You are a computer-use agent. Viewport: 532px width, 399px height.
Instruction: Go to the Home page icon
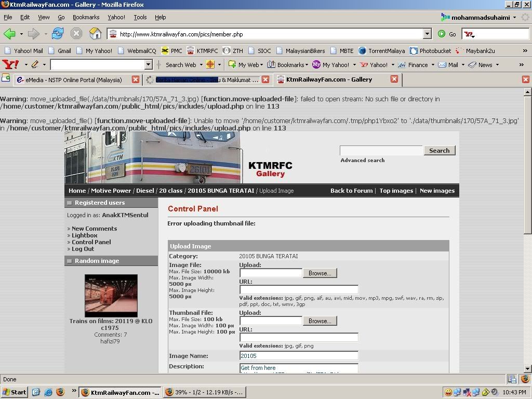96,34
